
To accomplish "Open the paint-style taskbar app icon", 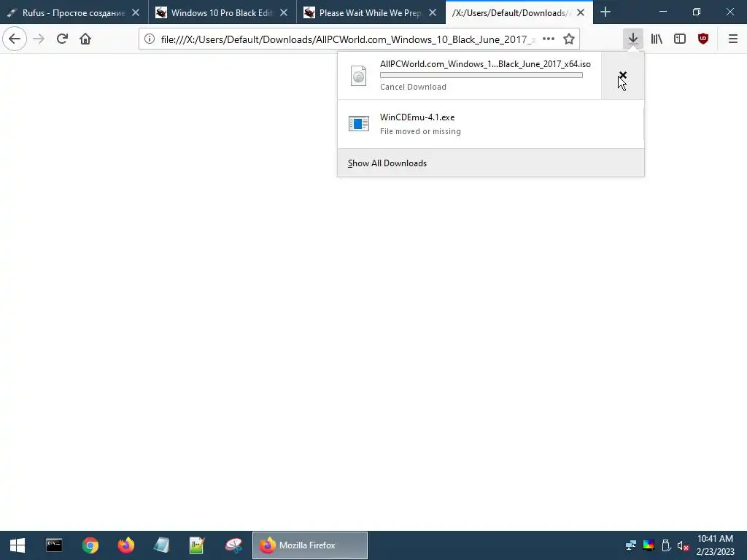I will click(x=234, y=545).
